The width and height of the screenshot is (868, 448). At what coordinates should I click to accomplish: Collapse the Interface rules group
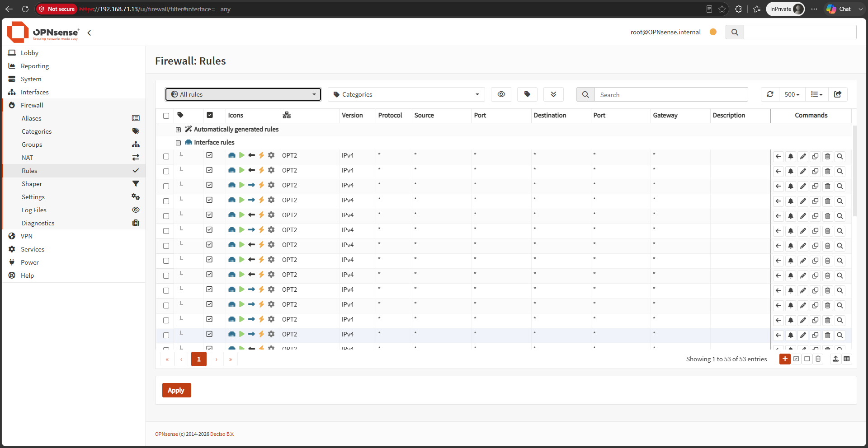178,143
